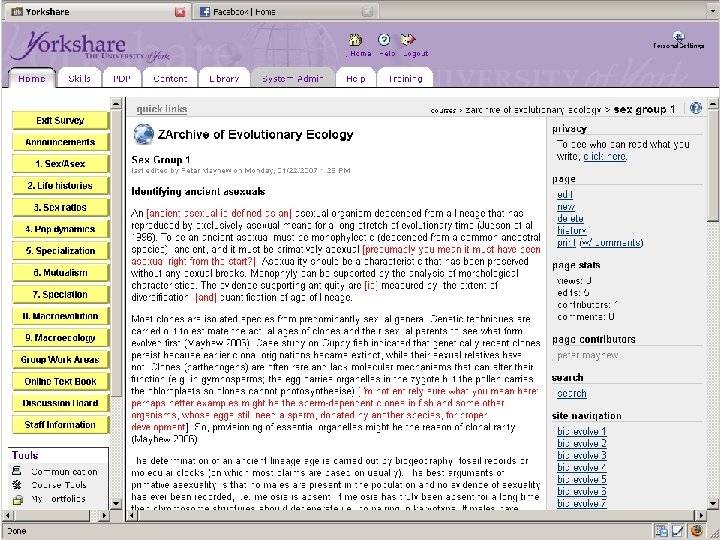The width and height of the screenshot is (720, 540).
Task: Click the Firefox icon in status bar
Action: (x=696, y=530)
